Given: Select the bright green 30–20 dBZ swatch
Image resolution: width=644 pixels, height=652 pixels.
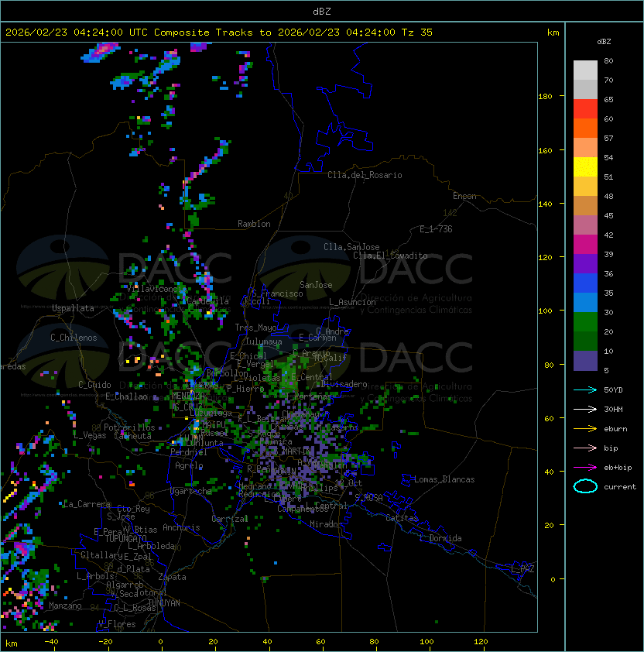Looking at the screenshot, I should 585,322.
